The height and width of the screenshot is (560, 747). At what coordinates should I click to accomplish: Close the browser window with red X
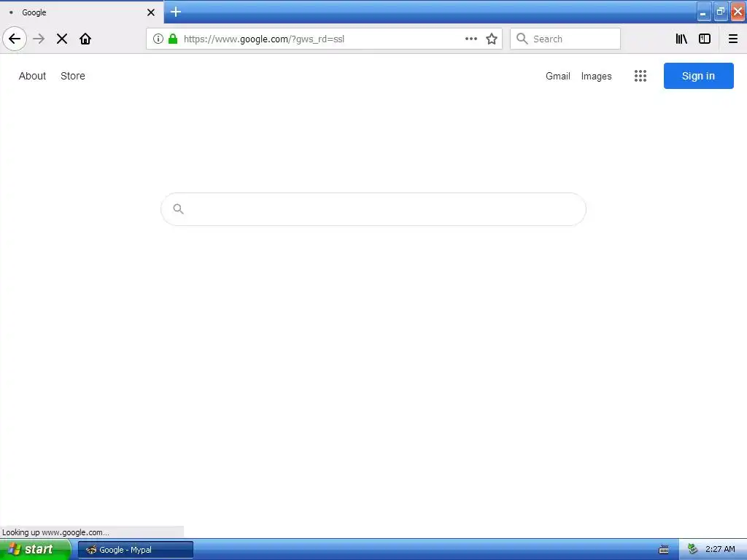[x=738, y=12]
